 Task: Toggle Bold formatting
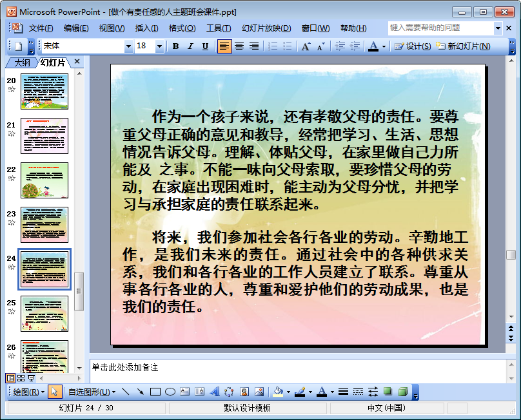pyautogui.click(x=175, y=46)
